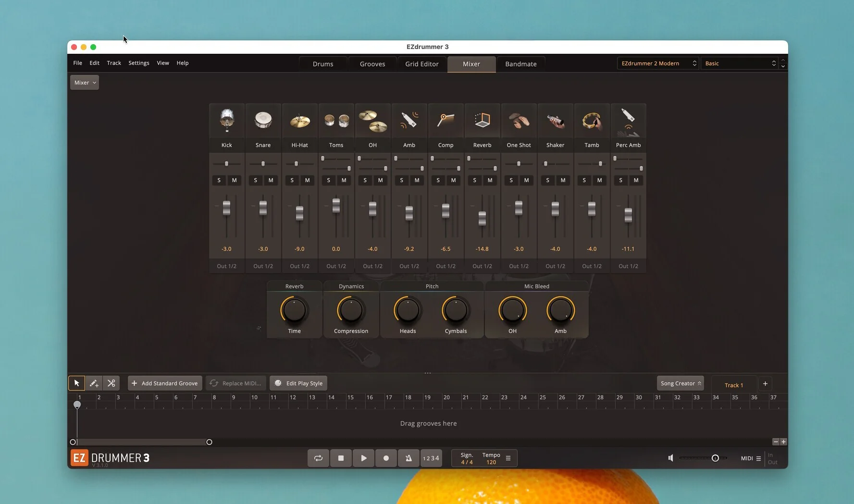Viewport: 854px width, 504px height.
Task: Open the Settings menu
Action: click(138, 63)
